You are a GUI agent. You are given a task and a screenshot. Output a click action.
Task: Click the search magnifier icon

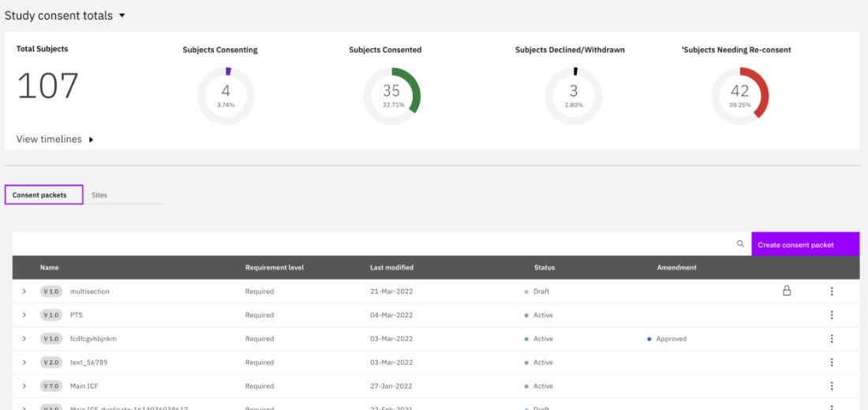[740, 244]
